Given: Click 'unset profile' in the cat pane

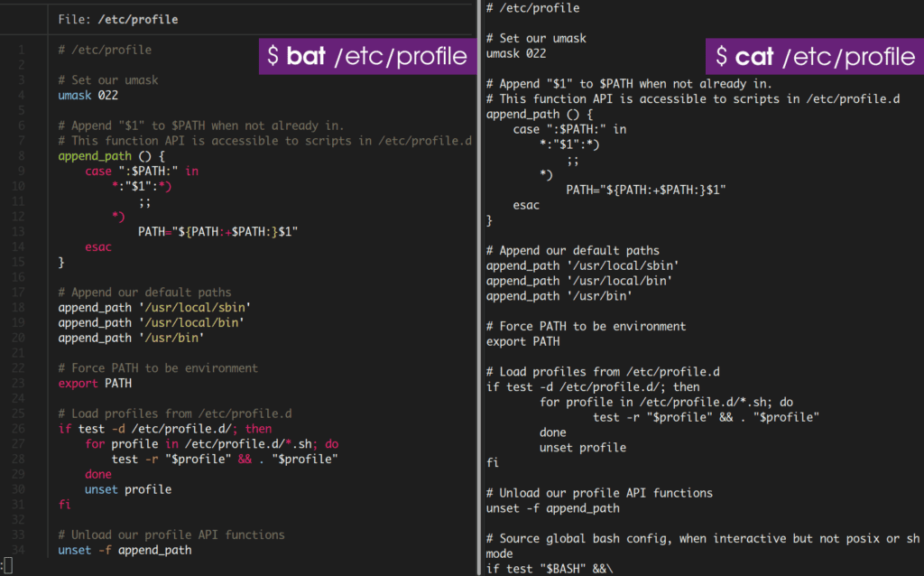Looking at the screenshot, I should click(583, 448).
